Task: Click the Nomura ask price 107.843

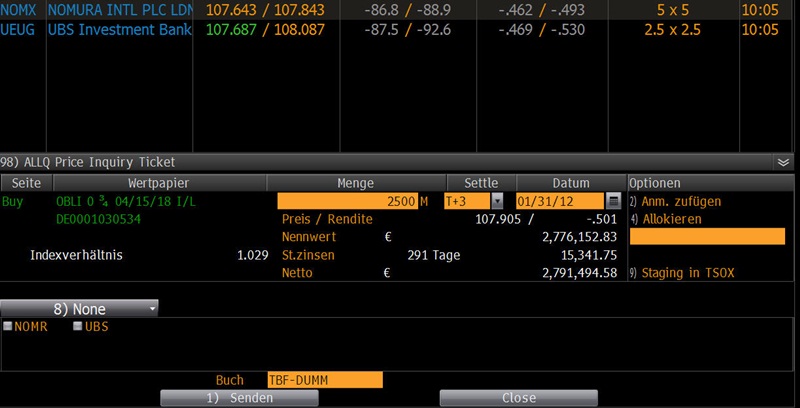Action: pos(299,10)
